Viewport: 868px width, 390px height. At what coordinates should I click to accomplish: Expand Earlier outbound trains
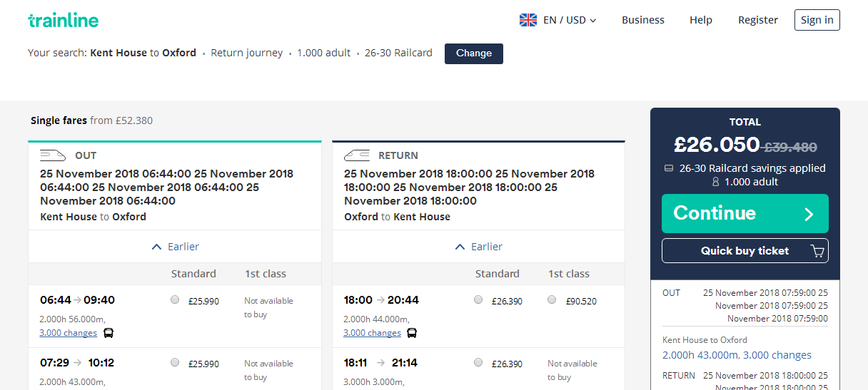175,247
